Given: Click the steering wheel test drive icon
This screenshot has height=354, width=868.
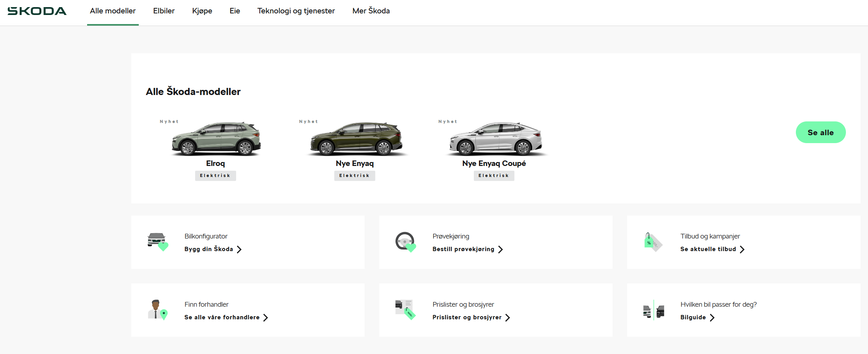Looking at the screenshot, I should tap(405, 242).
